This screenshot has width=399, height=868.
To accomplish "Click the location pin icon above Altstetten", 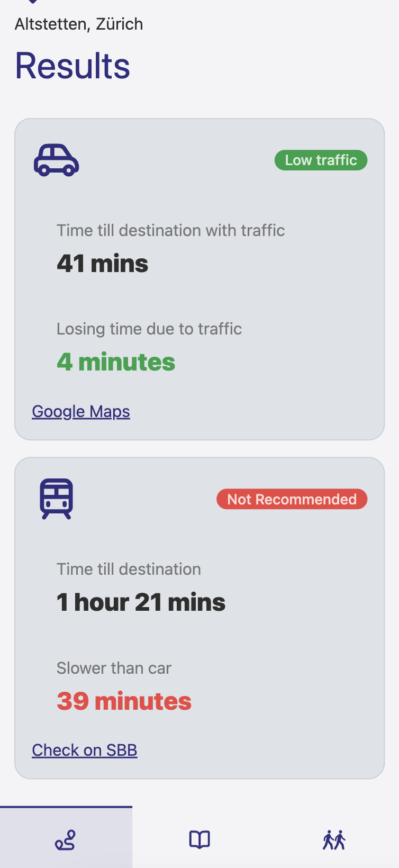I will coord(33,2).
